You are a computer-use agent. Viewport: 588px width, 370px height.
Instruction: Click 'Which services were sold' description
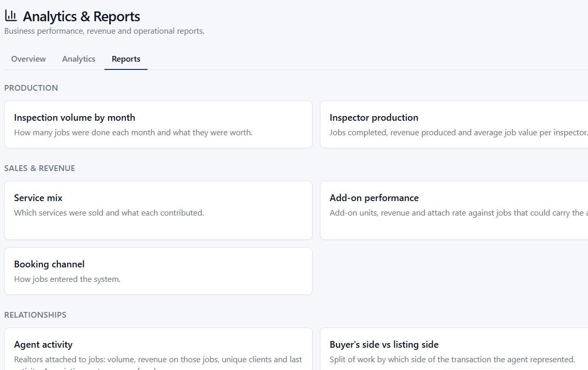109,213
